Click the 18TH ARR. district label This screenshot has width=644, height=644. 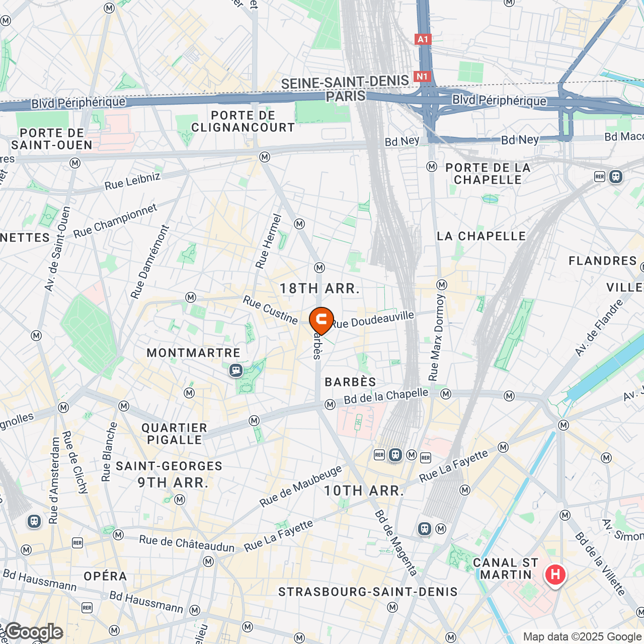320,289
